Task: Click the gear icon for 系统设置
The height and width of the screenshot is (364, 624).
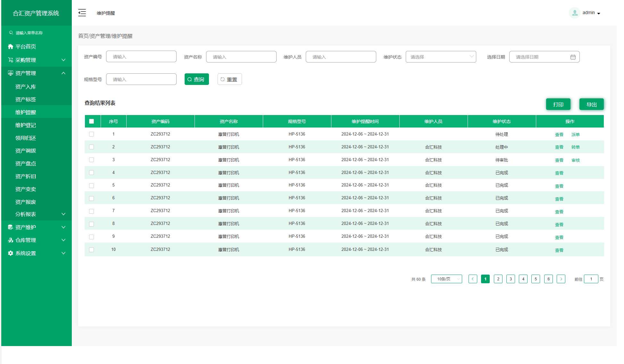Action: pos(11,253)
